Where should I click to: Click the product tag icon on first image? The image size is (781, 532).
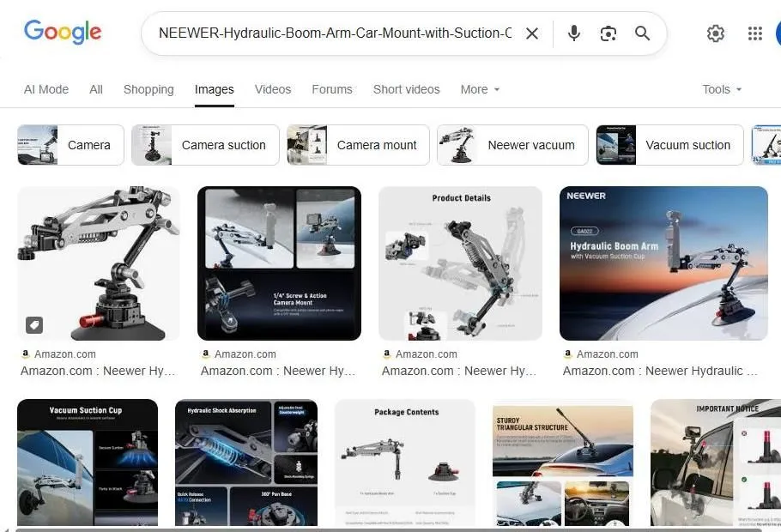tap(34, 325)
